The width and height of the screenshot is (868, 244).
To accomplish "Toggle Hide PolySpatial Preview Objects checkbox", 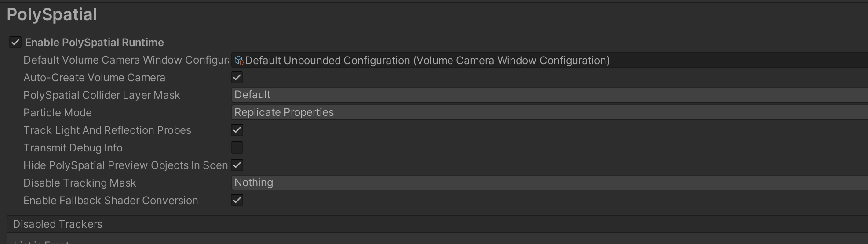I will point(237,165).
